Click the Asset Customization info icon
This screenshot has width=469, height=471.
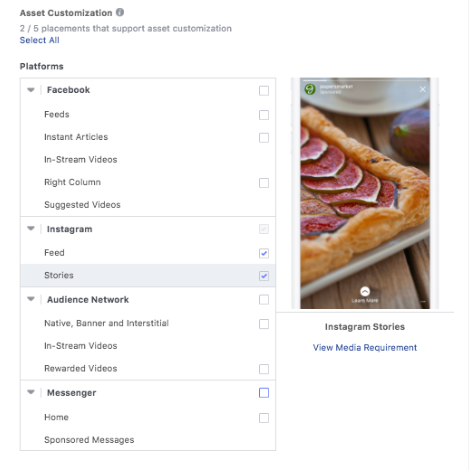(120, 12)
